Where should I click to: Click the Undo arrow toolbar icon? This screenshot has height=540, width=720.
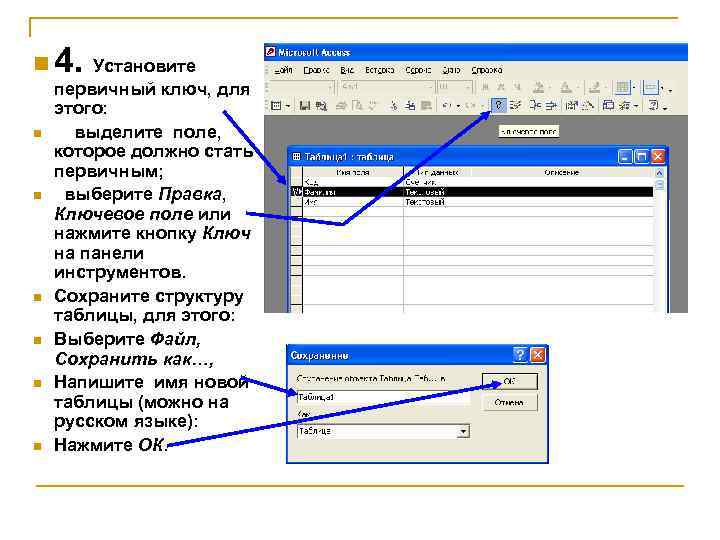point(446,106)
